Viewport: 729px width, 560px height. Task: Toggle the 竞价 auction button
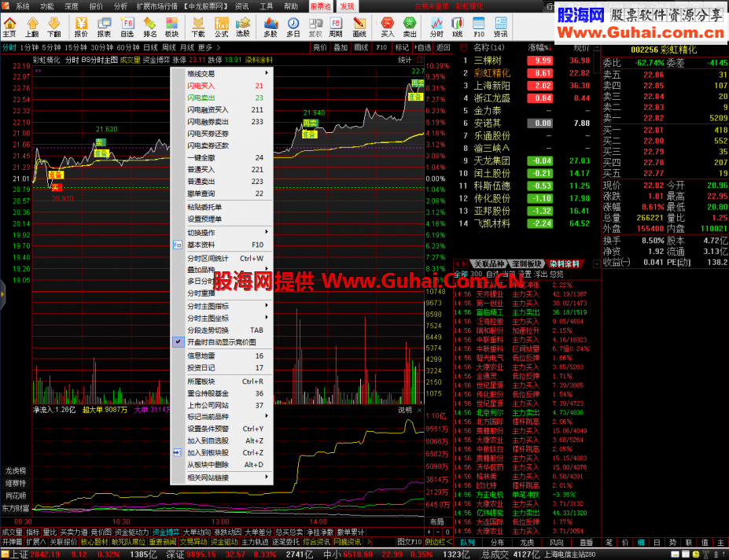(320, 47)
